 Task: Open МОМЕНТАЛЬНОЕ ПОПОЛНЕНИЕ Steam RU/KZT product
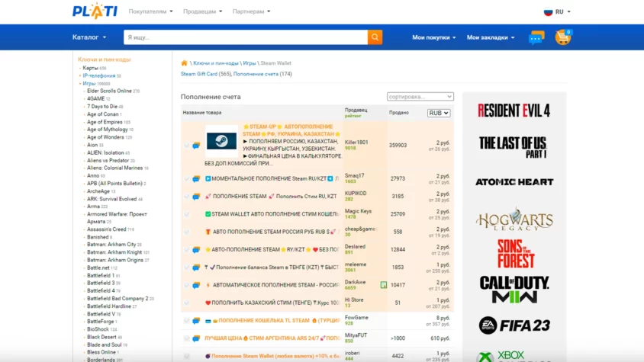tap(272, 178)
